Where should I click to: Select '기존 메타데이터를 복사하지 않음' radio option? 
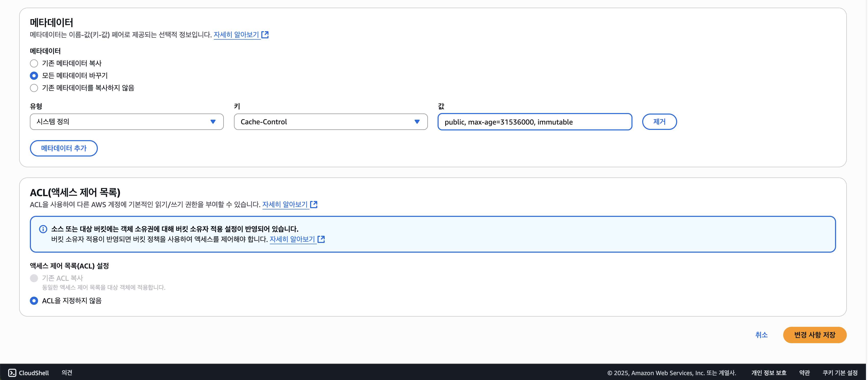pyautogui.click(x=34, y=88)
